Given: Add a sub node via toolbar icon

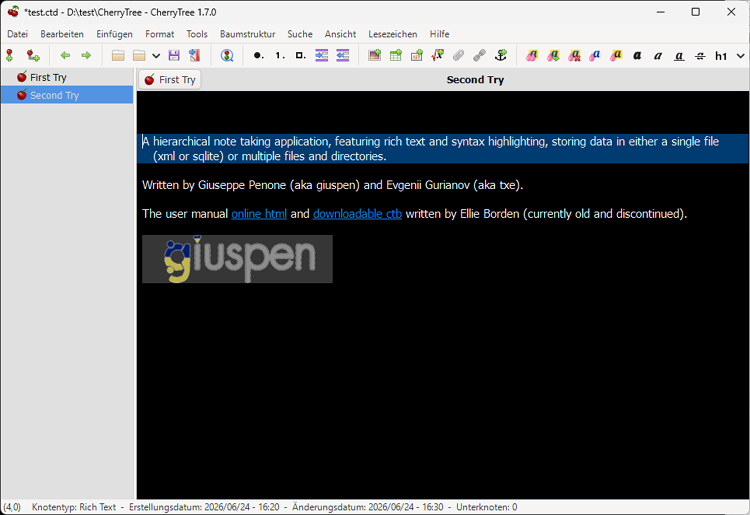Looking at the screenshot, I should (33, 55).
